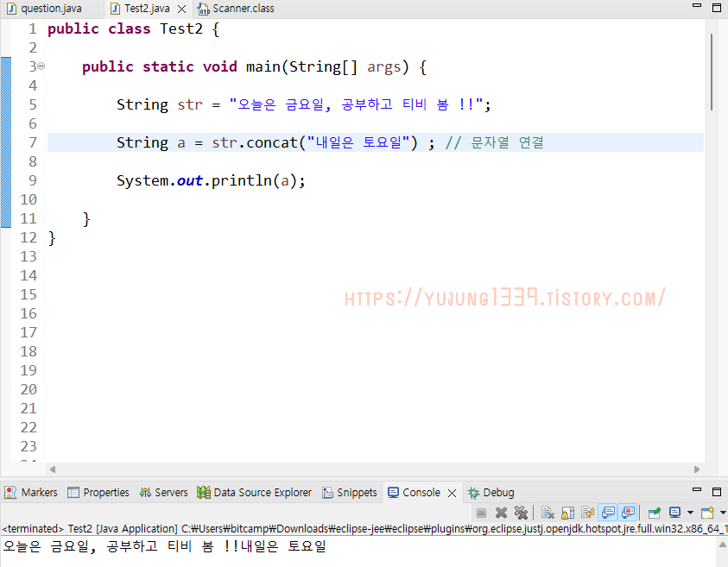Maximize the editor area
Image resolution: width=728 pixels, height=567 pixels.
(x=717, y=8)
